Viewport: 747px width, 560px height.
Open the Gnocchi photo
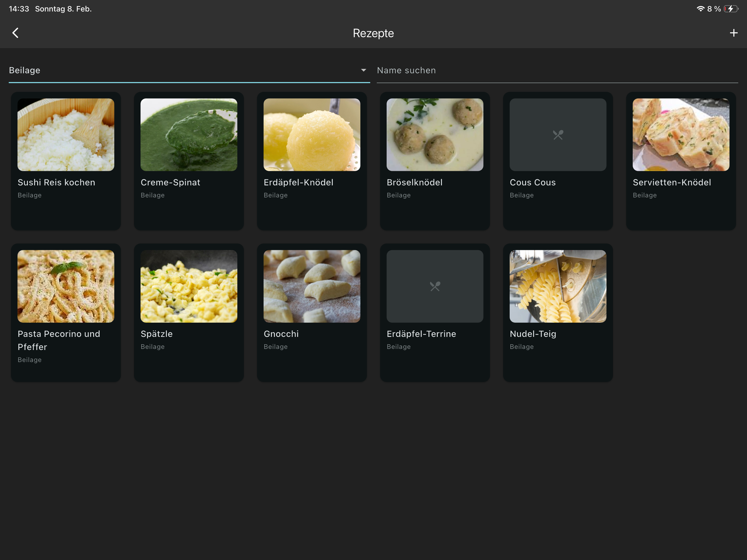[x=312, y=286]
